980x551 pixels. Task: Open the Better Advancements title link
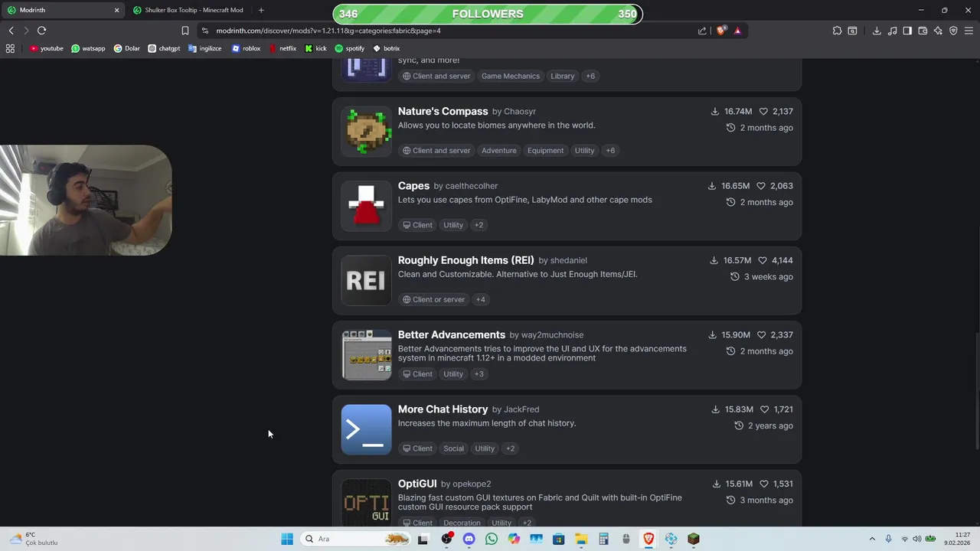[x=452, y=335]
